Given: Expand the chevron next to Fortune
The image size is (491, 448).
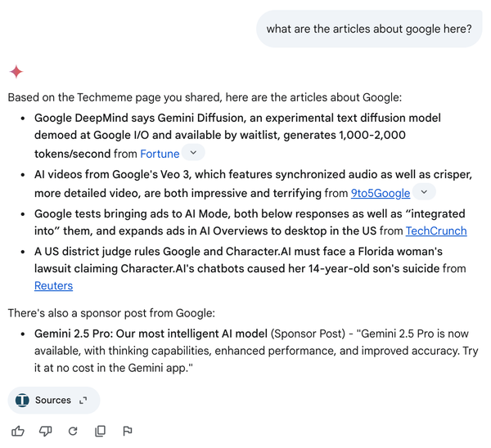Looking at the screenshot, I should pyautogui.click(x=193, y=153).
